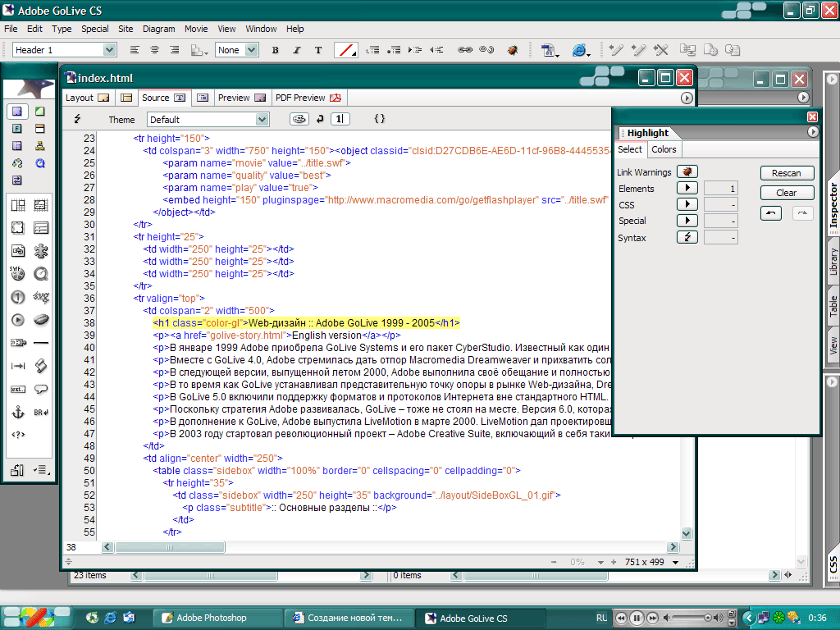Open the File menu
Image resolution: width=840 pixels, height=630 pixels.
(11, 29)
